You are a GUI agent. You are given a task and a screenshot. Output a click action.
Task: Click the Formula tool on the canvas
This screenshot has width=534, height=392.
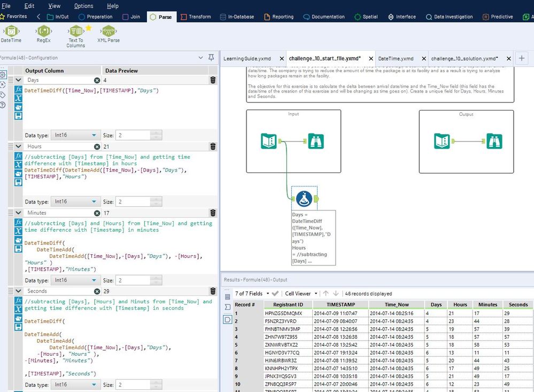[304, 199]
